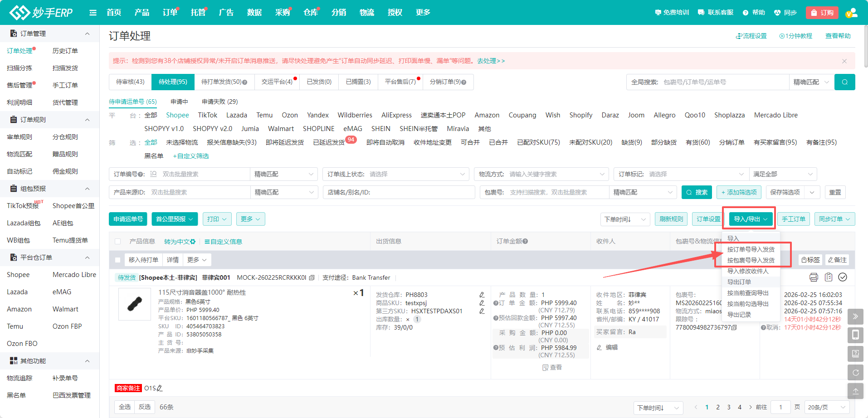Expand the 20条/页 page size dropdown

point(827,408)
